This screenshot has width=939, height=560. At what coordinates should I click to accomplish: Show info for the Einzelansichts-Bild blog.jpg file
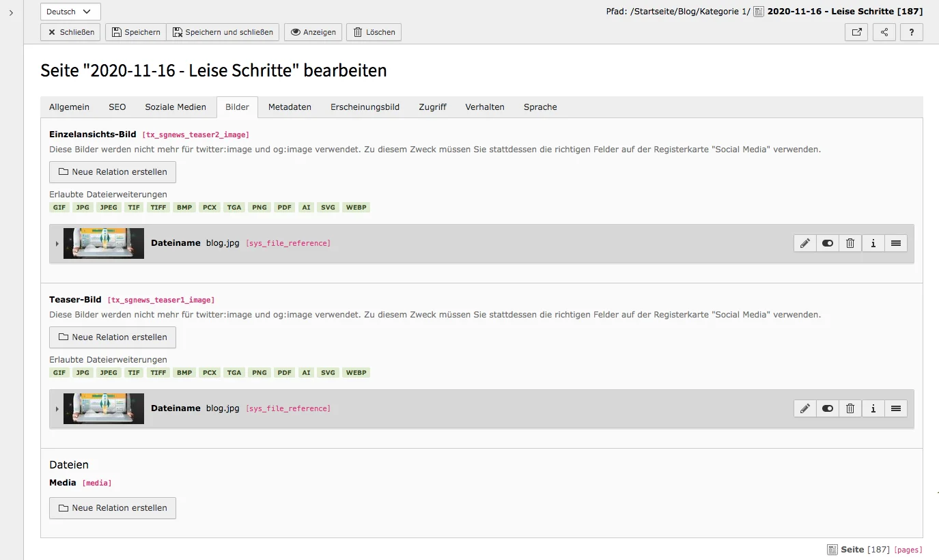click(873, 243)
